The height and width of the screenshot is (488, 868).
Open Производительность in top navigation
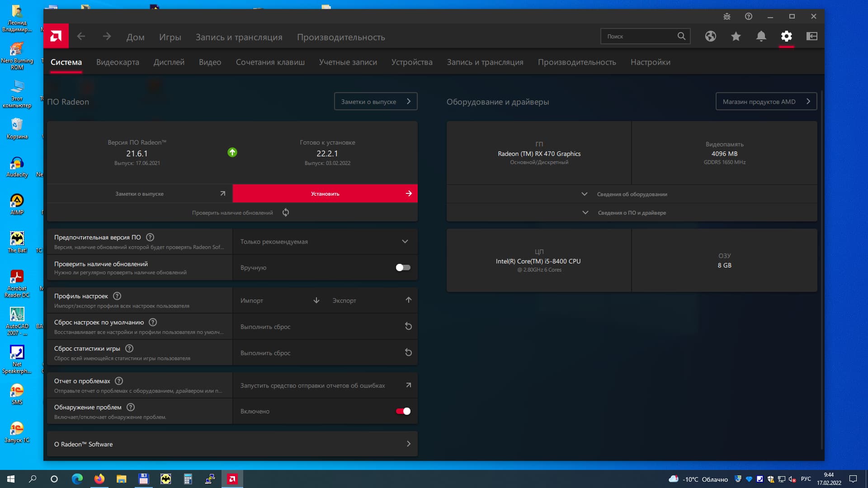[341, 37]
